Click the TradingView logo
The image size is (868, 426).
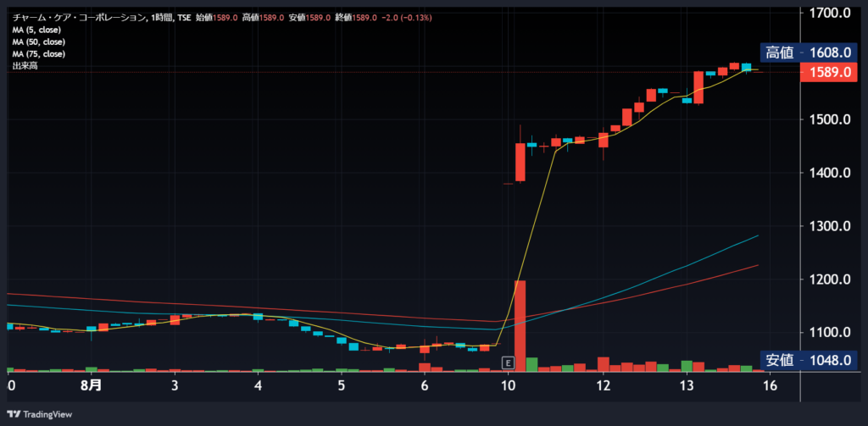[x=39, y=414]
